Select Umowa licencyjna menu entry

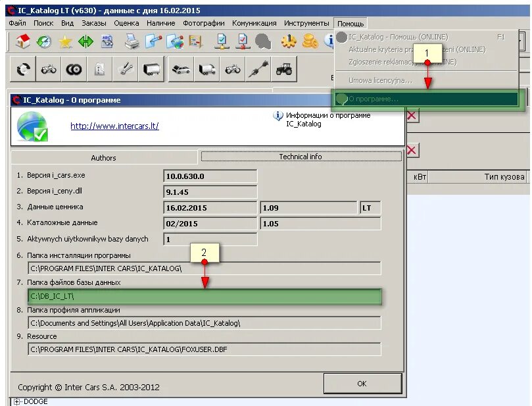click(427, 80)
